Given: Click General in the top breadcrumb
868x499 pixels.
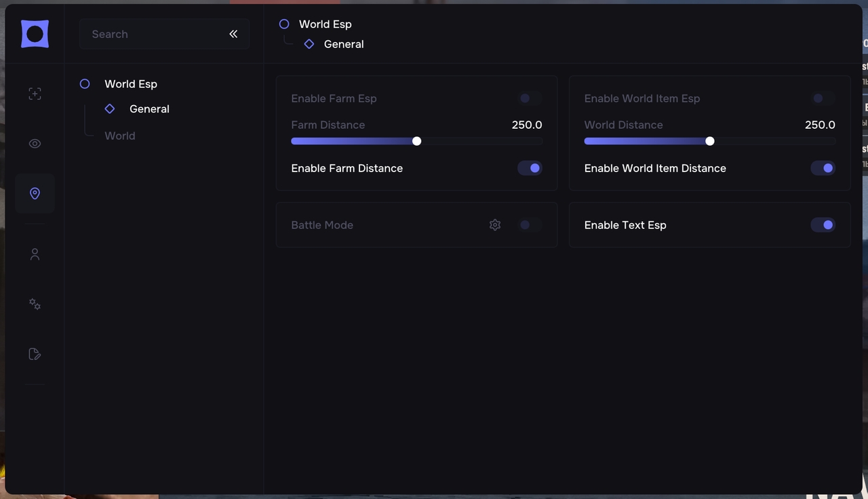Looking at the screenshot, I should tap(343, 44).
